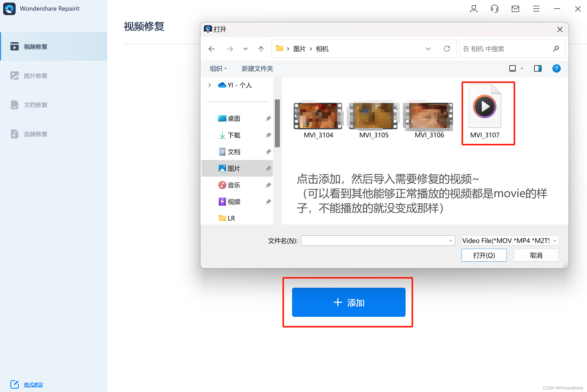This screenshot has height=392, width=587.
Task: Open the 格式建议 link
Action: tap(33, 384)
